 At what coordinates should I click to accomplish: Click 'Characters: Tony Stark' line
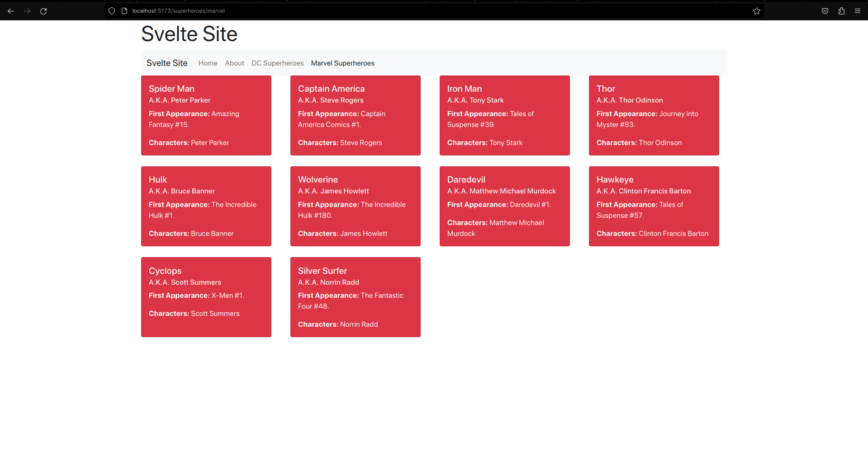(x=485, y=143)
